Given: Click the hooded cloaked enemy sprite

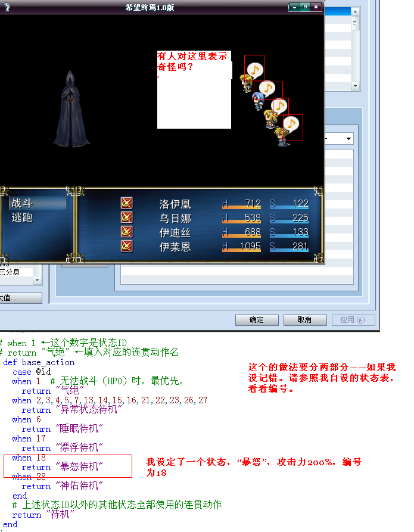Looking at the screenshot, I should [x=70, y=108].
